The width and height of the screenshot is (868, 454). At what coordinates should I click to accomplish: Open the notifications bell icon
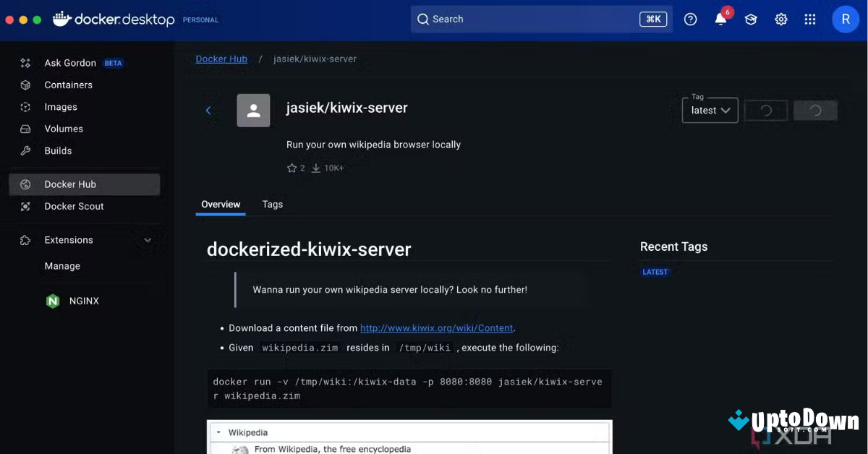[720, 20]
